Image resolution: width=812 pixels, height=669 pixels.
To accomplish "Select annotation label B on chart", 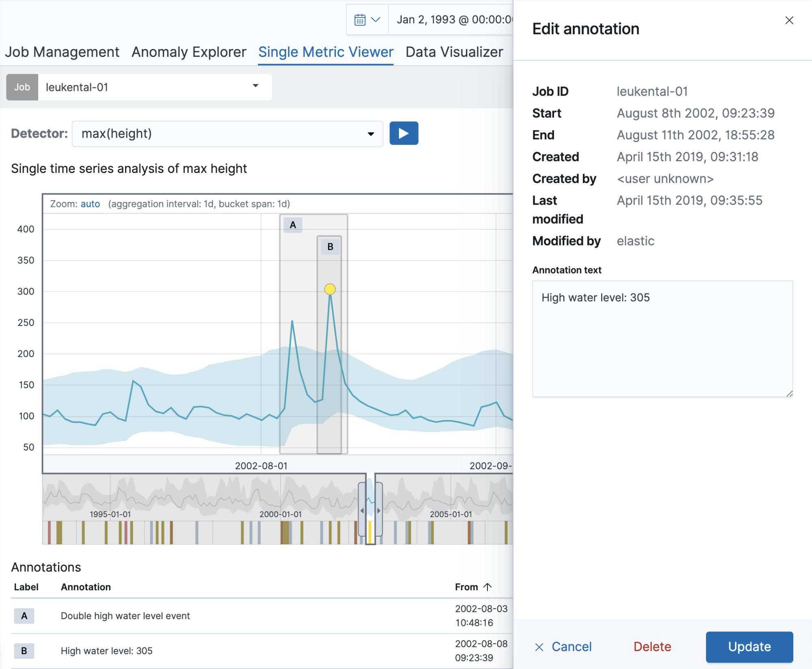I will pos(330,247).
